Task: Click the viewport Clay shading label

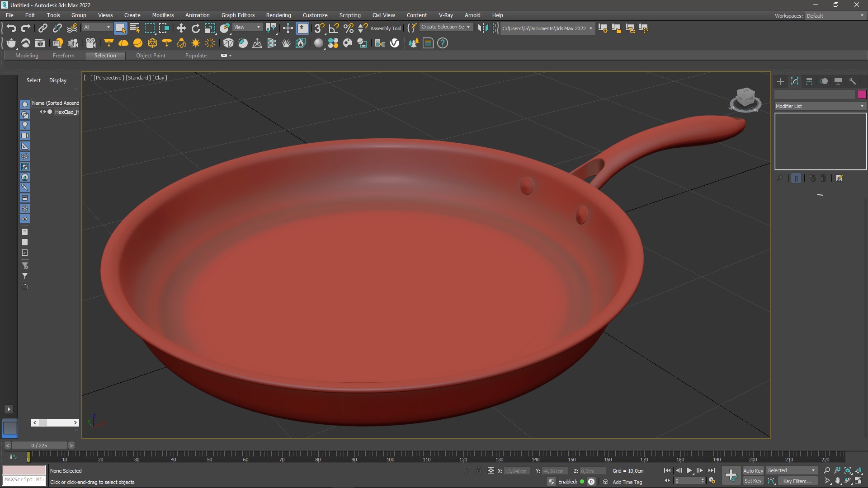Action: (160, 78)
